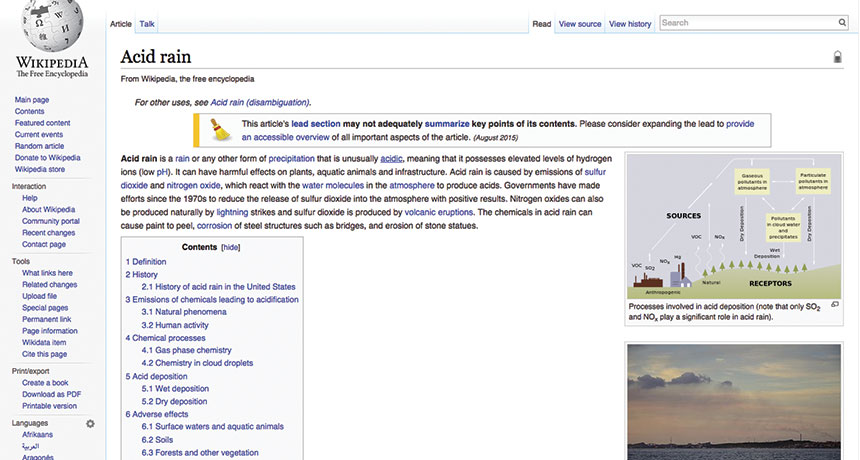The image size is (860, 460).
Task: Jump to 4 Chemical processes
Action: pos(166,338)
